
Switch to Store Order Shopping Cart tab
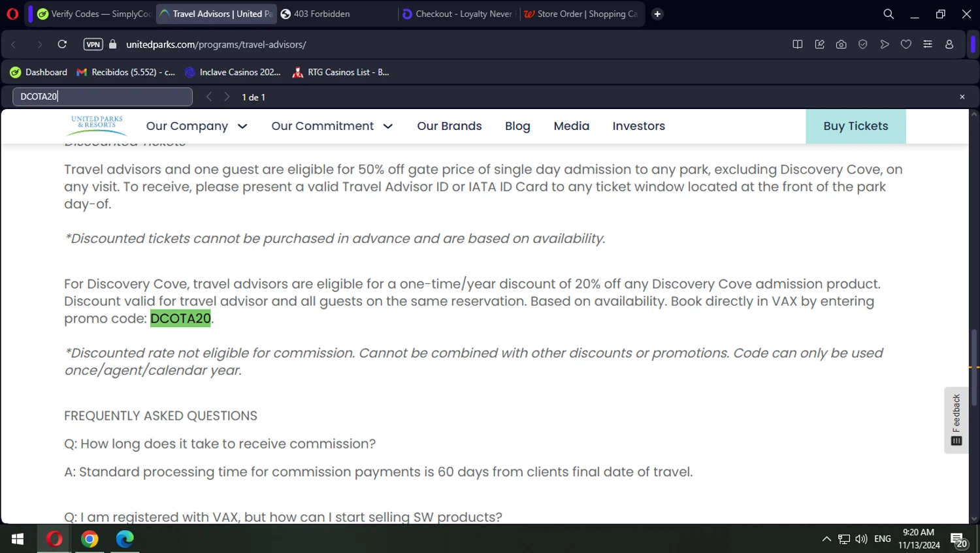(x=581, y=14)
